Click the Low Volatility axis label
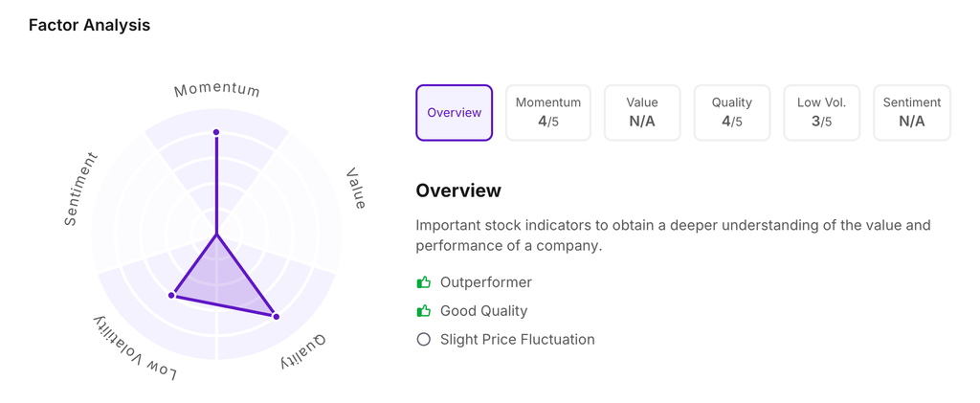The height and width of the screenshot is (403, 980). tap(135, 348)
